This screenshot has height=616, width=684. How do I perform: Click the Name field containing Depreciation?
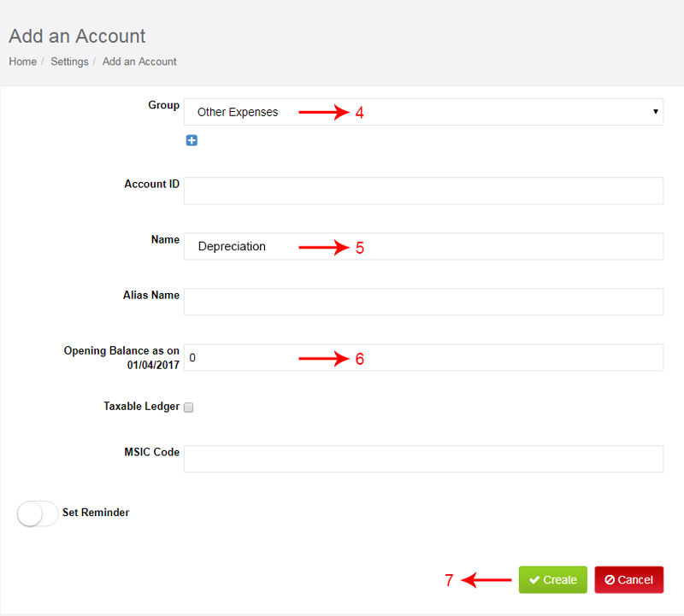pos(423,246)
